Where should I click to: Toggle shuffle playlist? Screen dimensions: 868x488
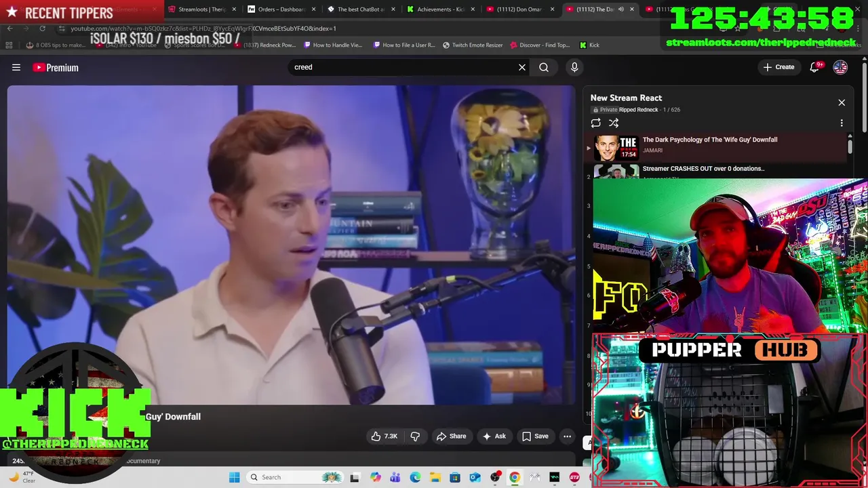(614, 123)
